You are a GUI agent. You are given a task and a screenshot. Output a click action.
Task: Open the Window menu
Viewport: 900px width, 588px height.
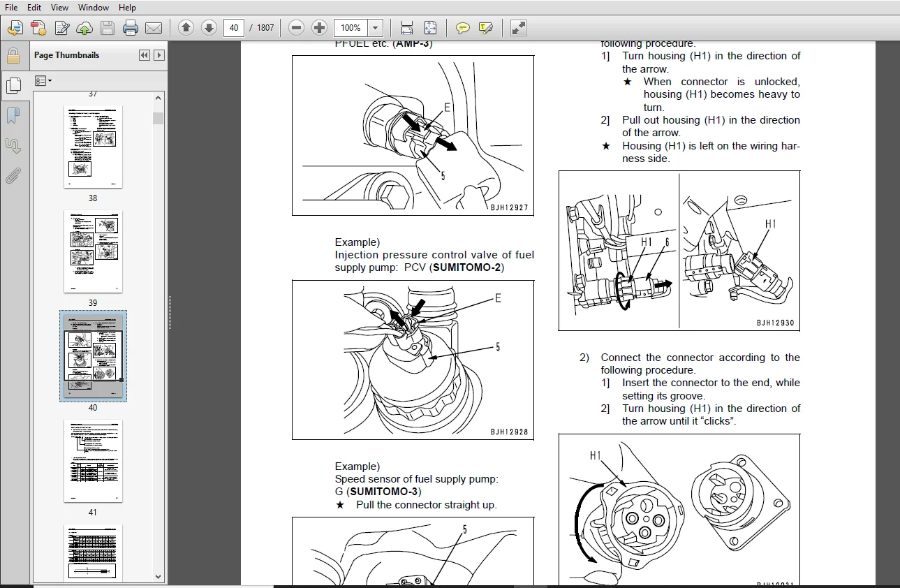coord(94,7)
